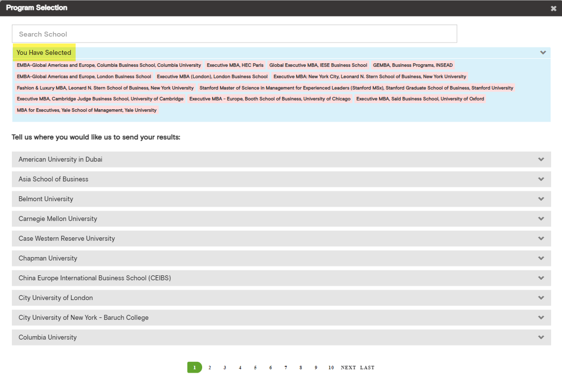Screen dimensions: 562x392
Task: Click Fashion & Luxury MBA tag
Action: coord(105,88)
